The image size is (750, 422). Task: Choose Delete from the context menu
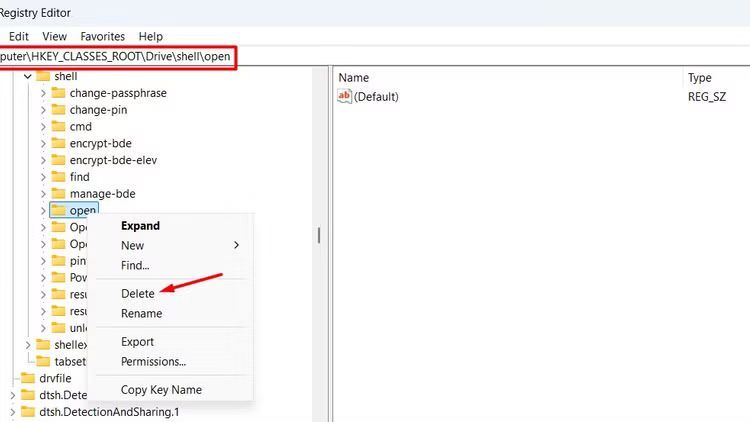pyautogui.click(x=138, y=293)
